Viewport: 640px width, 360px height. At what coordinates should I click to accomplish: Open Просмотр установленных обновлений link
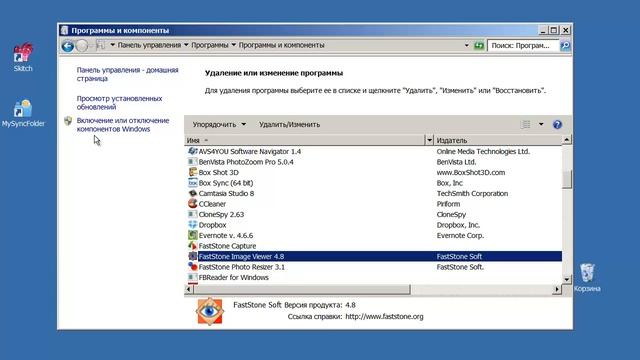[x=119, y=103]
